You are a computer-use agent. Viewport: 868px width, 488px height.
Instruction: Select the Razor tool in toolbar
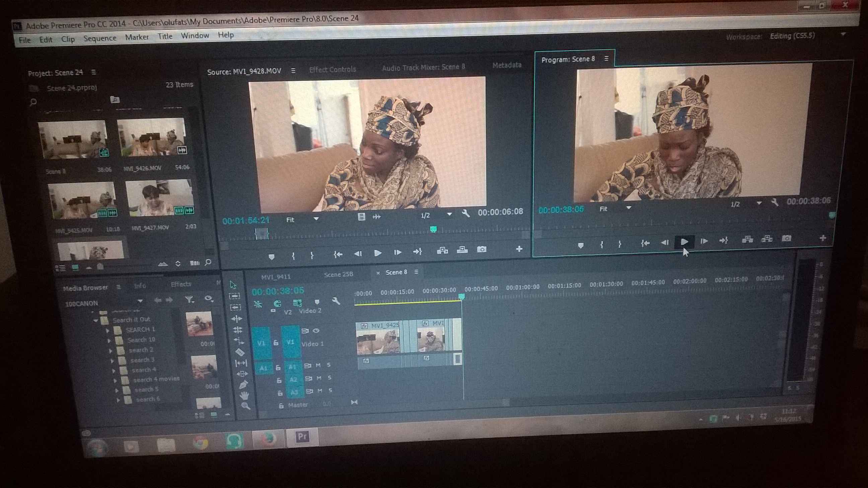(x=239, y=352)
